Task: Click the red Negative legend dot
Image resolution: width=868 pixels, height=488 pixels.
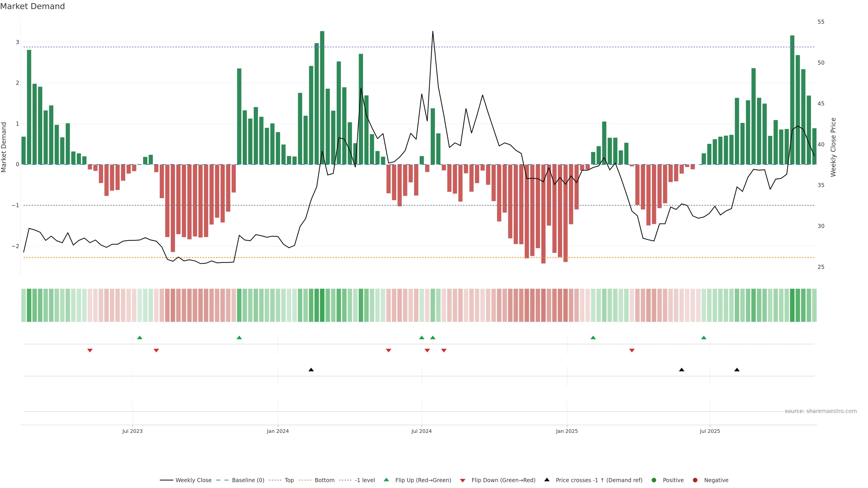Action: coord(695,480)
